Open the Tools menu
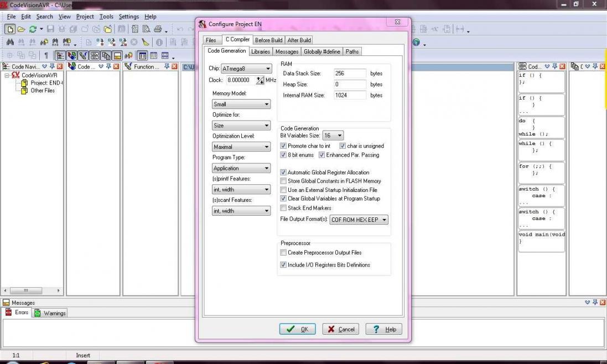607x364 pixels. (x=106, y=17)
